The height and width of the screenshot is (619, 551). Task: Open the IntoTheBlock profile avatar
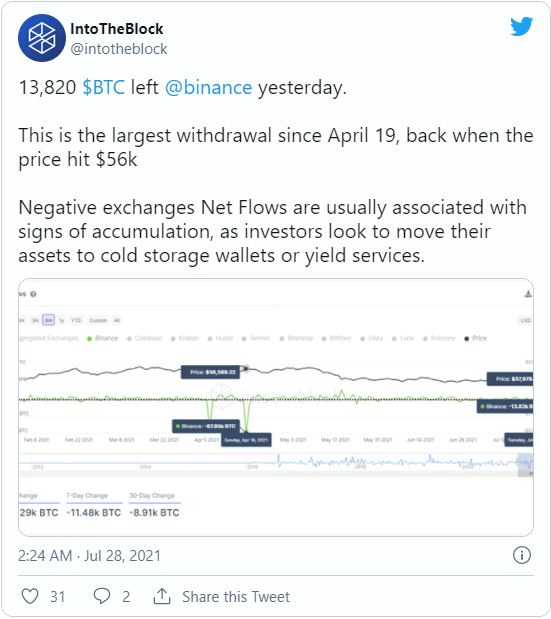click(x=41, y=38)
